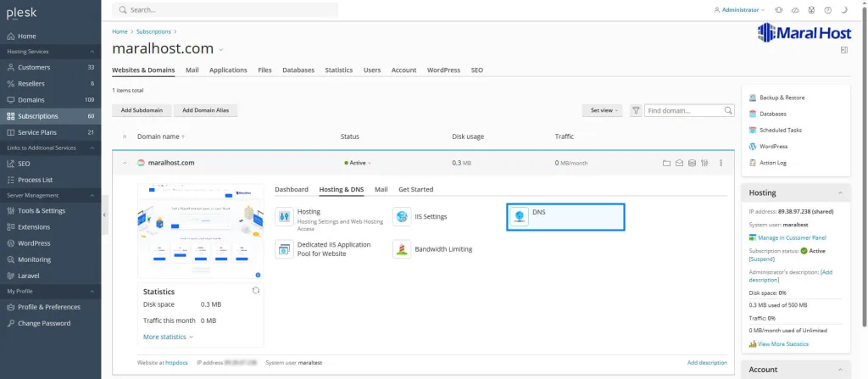Collapse the Account side panel
This screenshot has width=868, height=379.
tap(840, 370)
